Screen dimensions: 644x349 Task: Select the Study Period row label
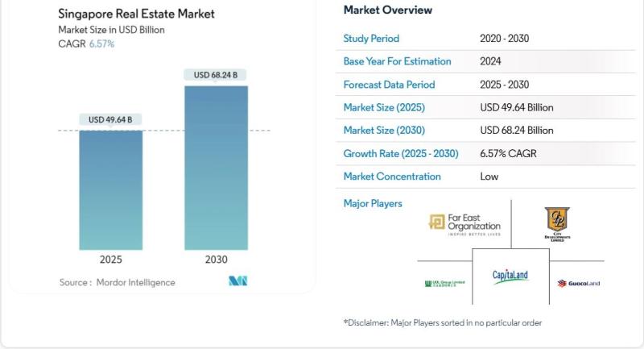(371, 39)
